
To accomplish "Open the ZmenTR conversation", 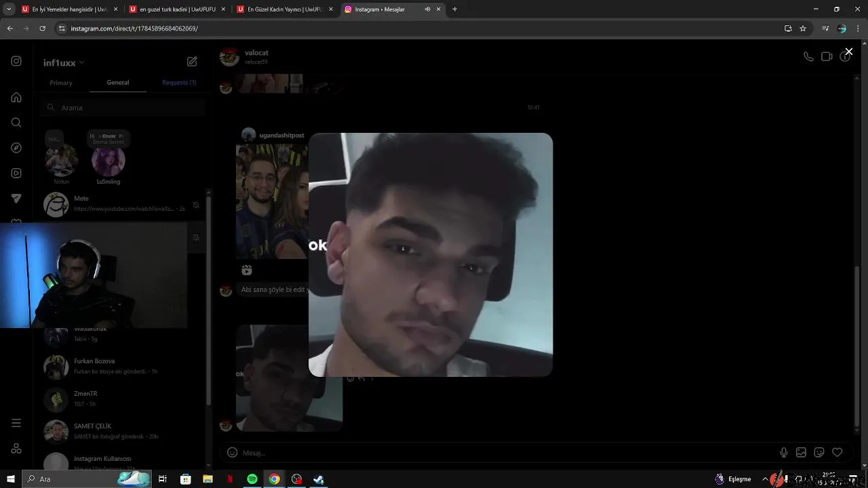I will pos(122,399).
